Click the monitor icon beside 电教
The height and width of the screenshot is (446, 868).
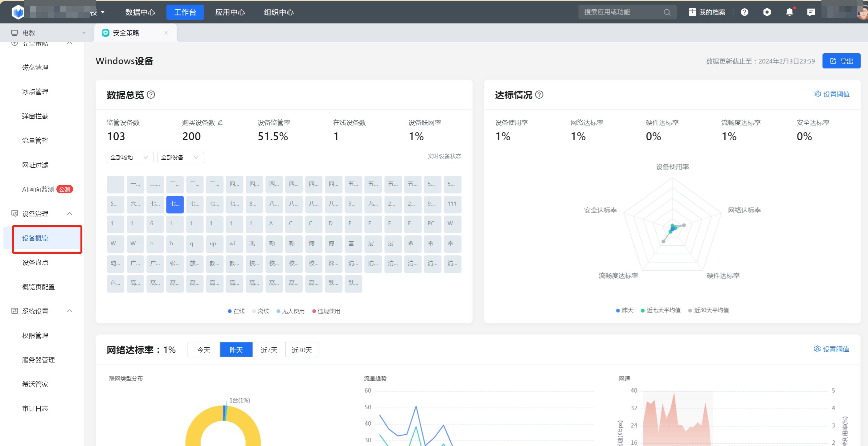[x=14, y=33]
